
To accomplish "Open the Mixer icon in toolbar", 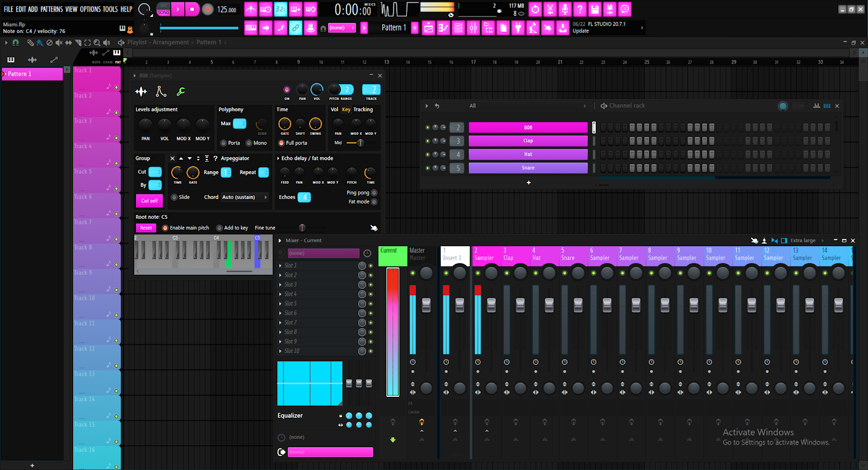I will pos(473,28).
